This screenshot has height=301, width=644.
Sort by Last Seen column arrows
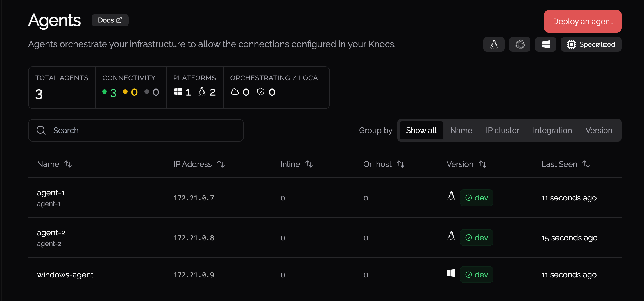click(586, 164)
